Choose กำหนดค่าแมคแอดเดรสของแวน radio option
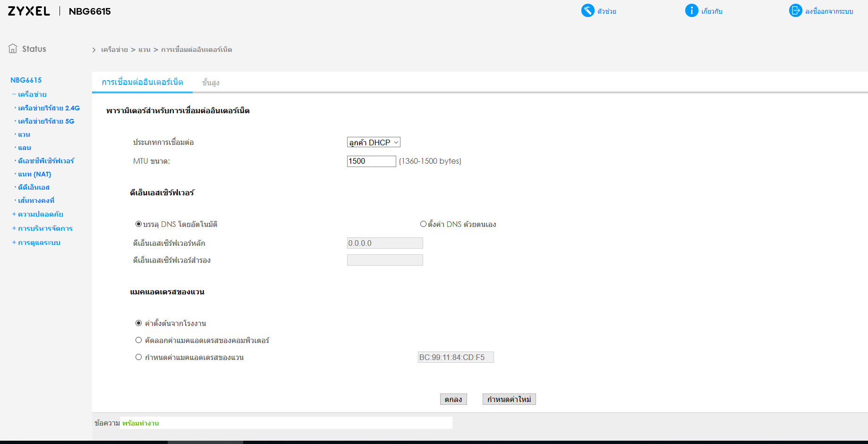This screenshot has width=868, height=444. (138, 357)
